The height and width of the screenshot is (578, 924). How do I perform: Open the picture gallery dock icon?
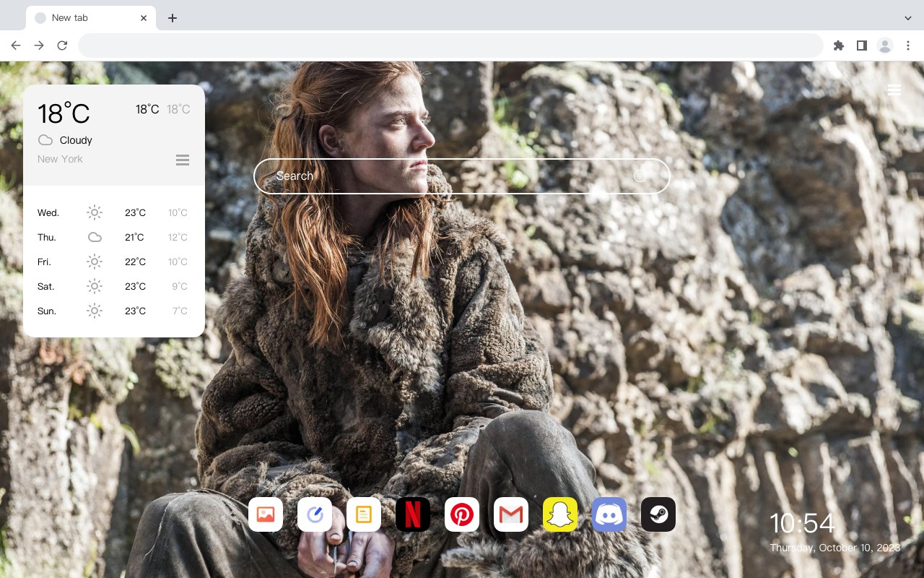[266, 514]
